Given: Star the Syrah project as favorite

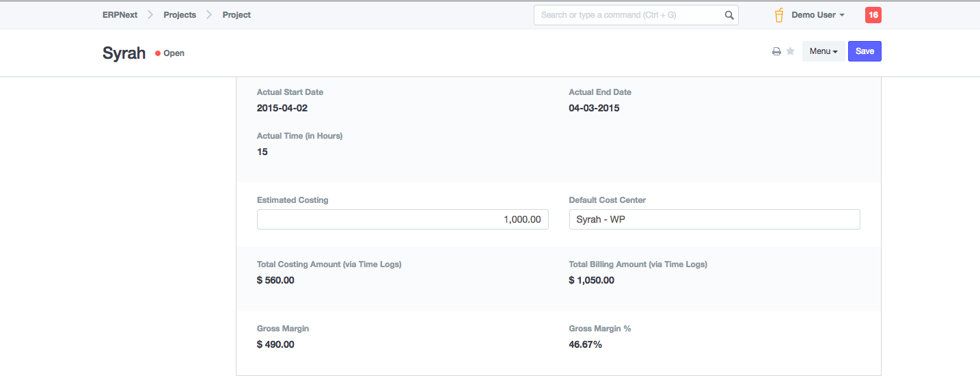Looking at the screenshot, I should [x=790, y=52].
